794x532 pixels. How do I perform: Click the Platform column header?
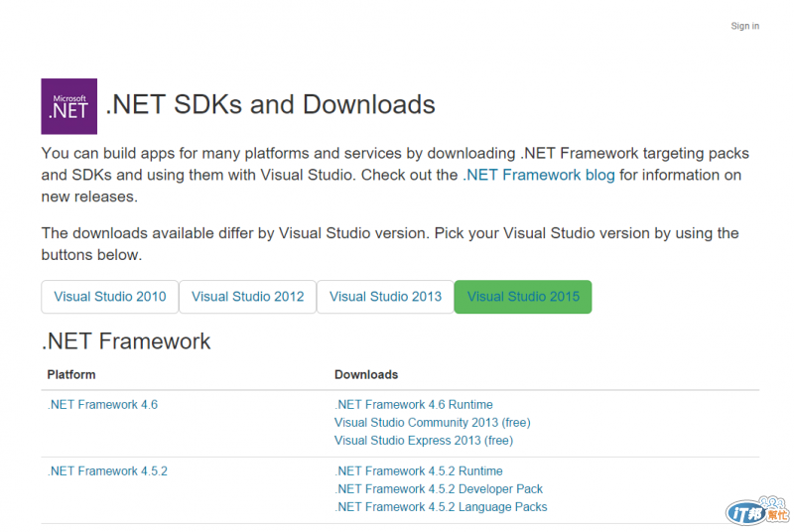pyautogui.click(x=71, y=375)
